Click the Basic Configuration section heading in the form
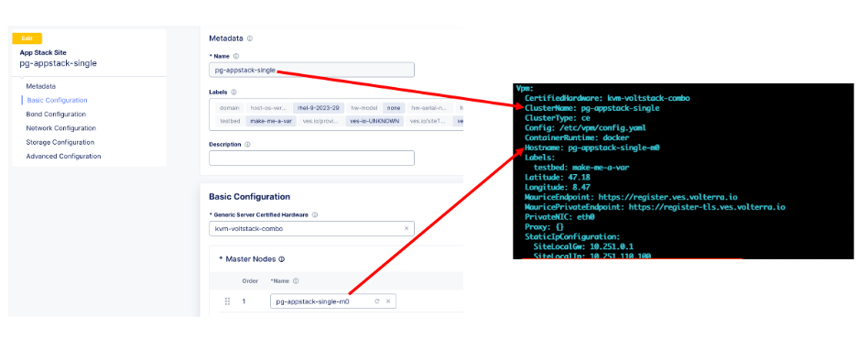 [x=250, y=197]
